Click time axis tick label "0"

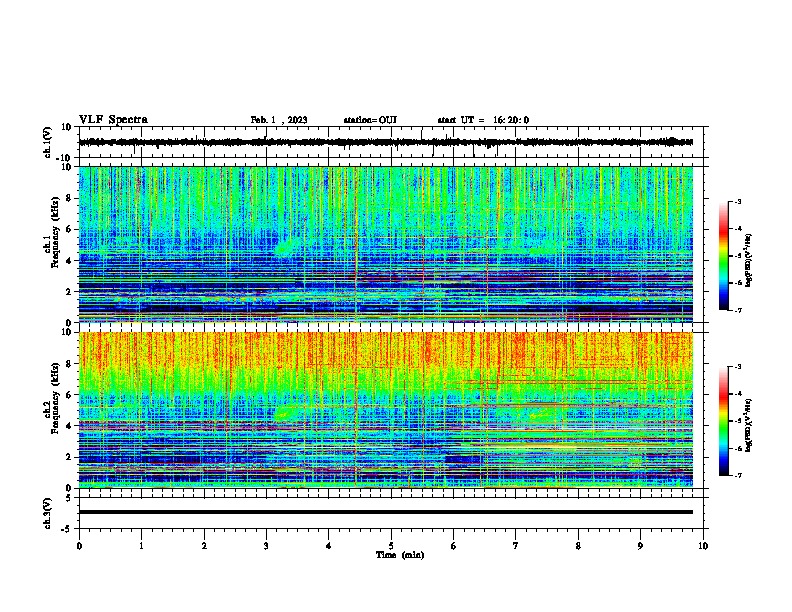pyautogui.click(x=79, y=546)
